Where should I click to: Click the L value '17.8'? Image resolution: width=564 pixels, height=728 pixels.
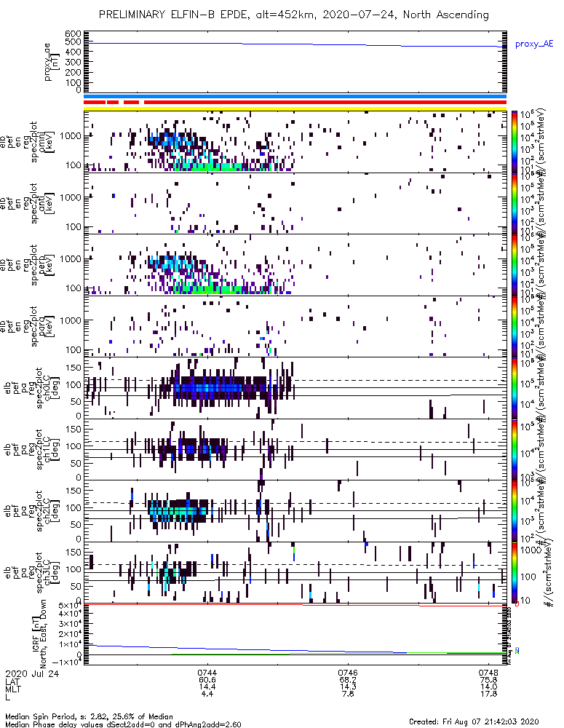tap(488, 694)
